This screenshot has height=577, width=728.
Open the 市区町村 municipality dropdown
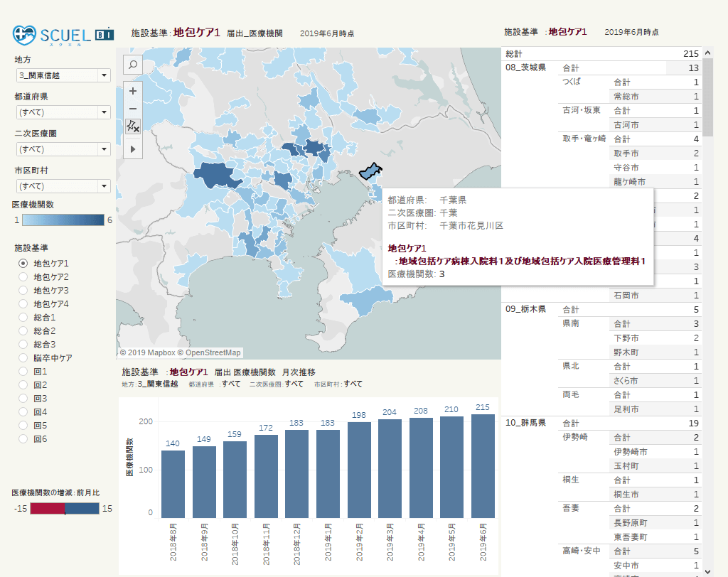tap(63, 186)
